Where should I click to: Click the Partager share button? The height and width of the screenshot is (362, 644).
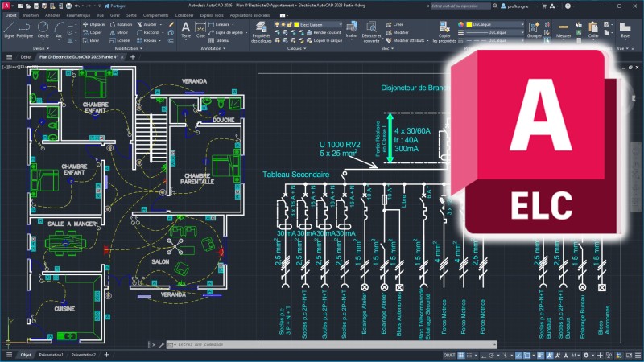click(x=114, y=6)
